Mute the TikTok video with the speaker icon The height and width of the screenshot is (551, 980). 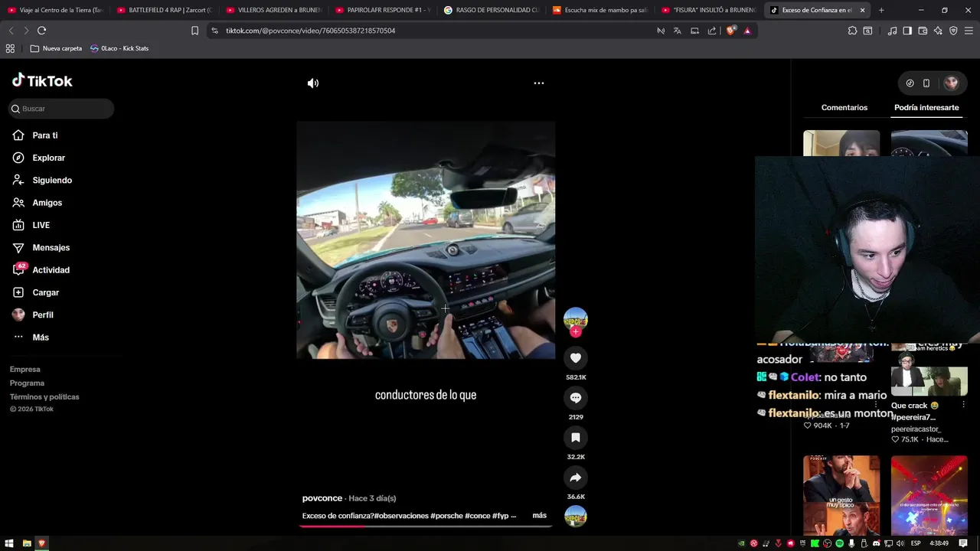pyautogui.click(x=313, y=83)
